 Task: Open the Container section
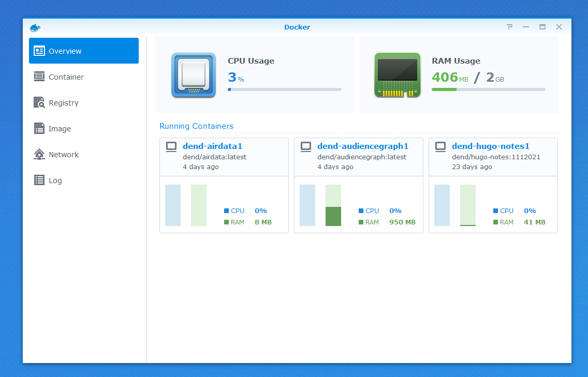coord(84,77)
